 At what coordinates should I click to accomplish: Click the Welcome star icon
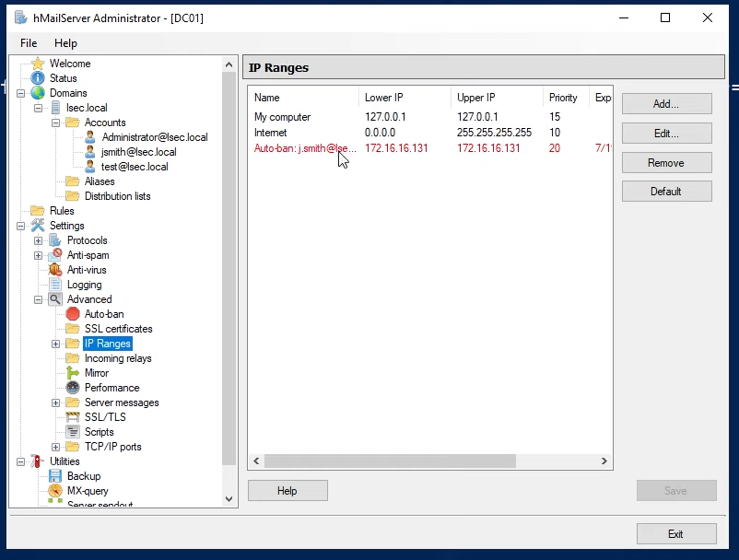pyautogui.click(x=38, y=64)
